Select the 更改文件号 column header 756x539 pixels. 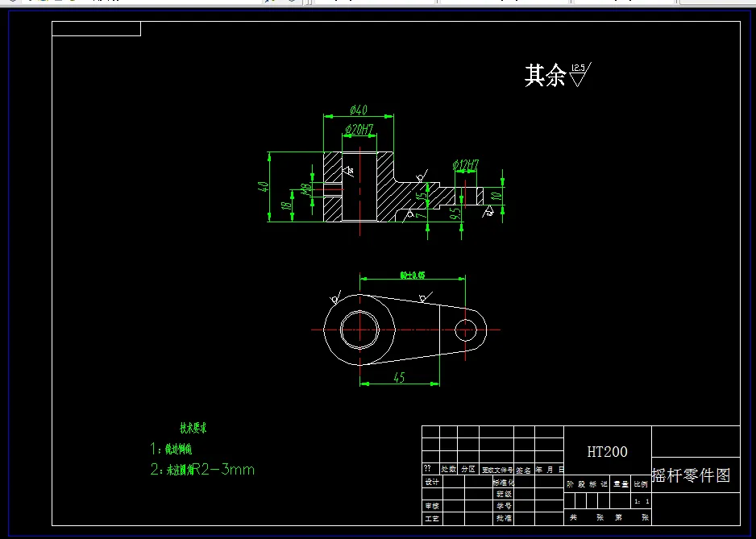coord(496,470)
